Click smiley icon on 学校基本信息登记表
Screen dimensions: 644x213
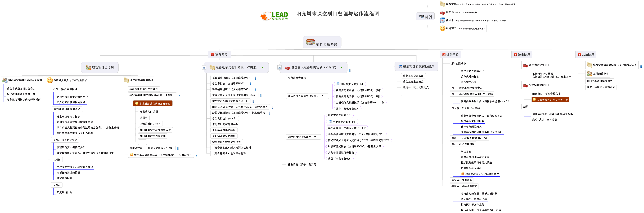pos(131,155)
